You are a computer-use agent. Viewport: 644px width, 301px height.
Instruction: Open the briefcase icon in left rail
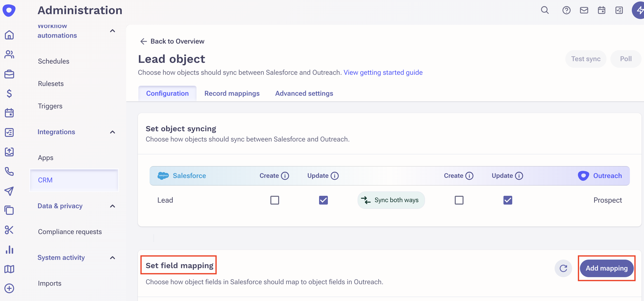click(9, 74)
